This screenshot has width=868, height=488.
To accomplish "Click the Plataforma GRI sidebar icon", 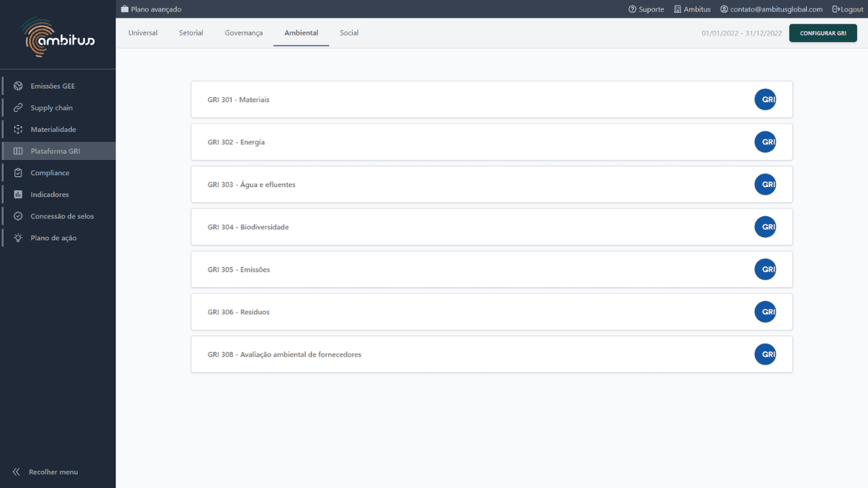I will (x=18, y=151).
